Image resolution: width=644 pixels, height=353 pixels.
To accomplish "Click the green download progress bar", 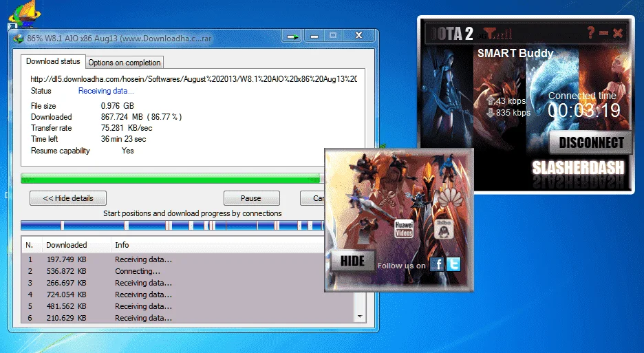I will [173, 178].
